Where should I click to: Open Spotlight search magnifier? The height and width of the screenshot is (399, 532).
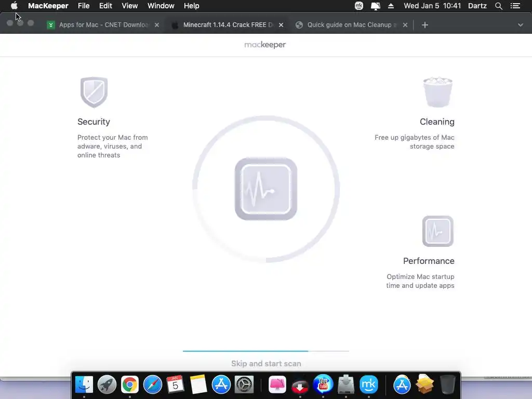coord(498,6)
